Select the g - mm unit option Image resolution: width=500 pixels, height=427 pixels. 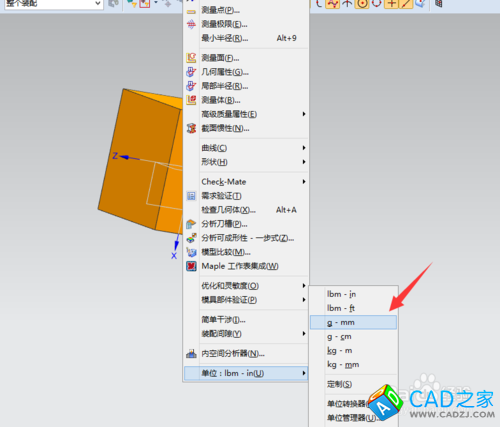(353, 322)
